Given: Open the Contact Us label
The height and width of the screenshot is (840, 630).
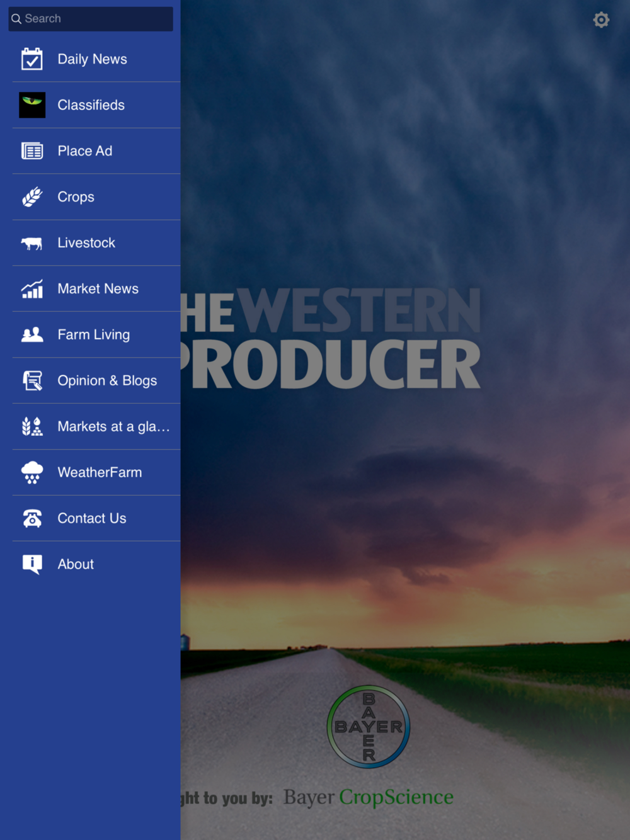Looking at the screenshot, I should click(x=92, y=518).
